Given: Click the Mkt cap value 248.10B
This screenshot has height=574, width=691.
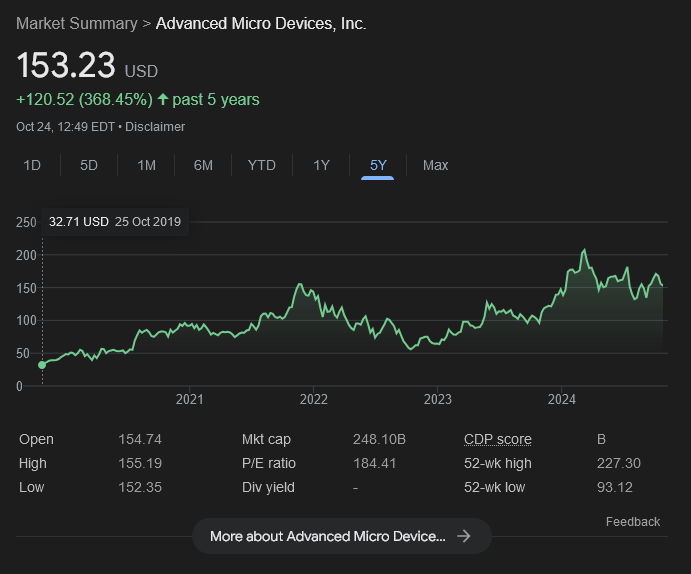Looking at the screenshot, I should (379, 439).
